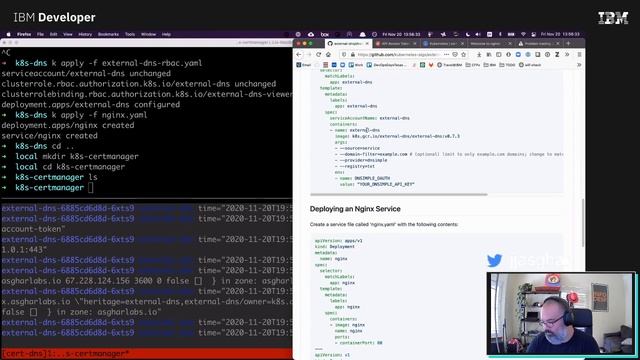This screenshot has width=640, height=360.
Task: Click the cloud upload menu bar icon
Action: pyautogui.click(x=311, y=34)
